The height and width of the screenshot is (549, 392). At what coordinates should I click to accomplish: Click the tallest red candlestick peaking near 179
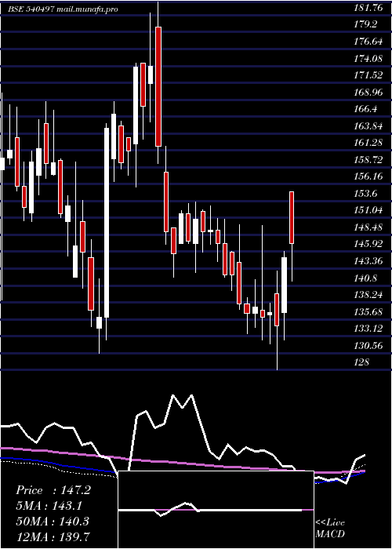click(158, 86)
